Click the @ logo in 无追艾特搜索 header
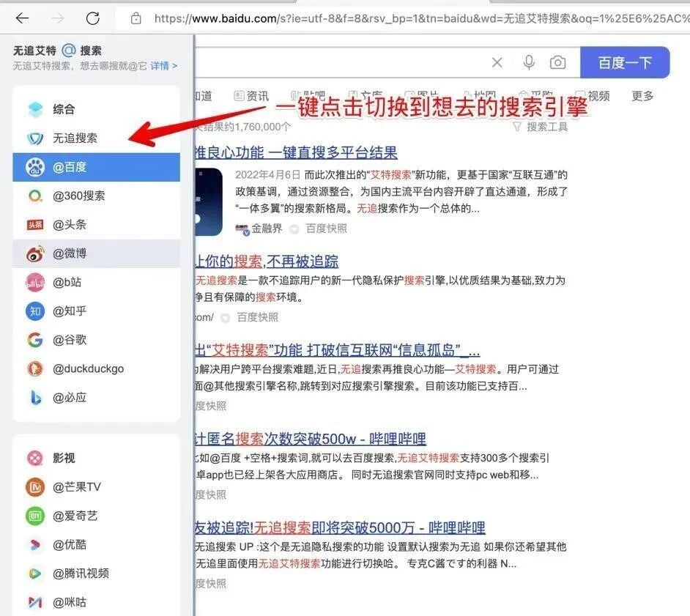 click(69, 51)
